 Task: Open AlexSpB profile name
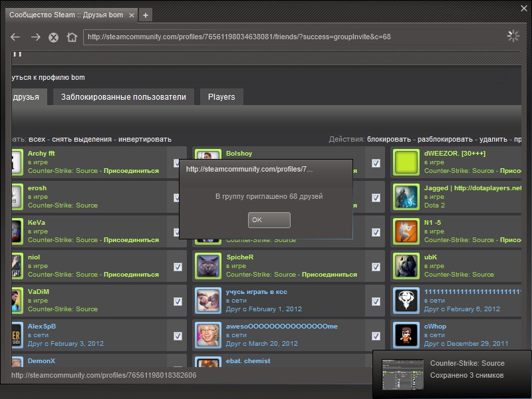(42, 327)
